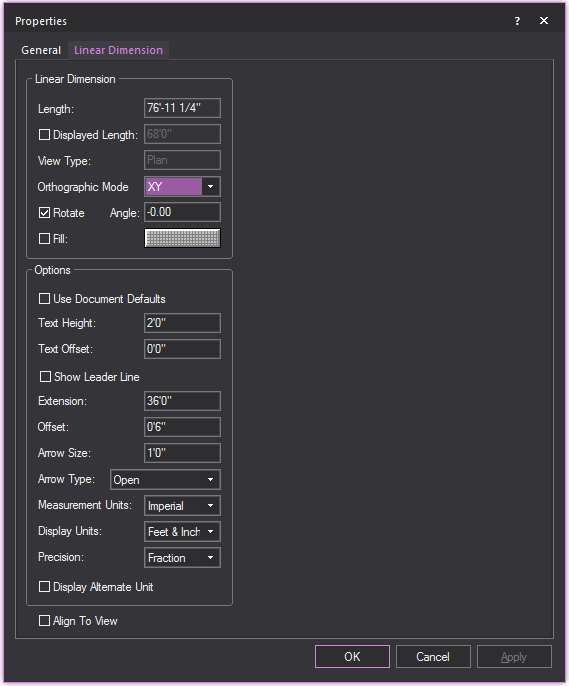Screen dimensions: 569x686
Task: Enable Use Document Defaults
Action: point(44,299)
